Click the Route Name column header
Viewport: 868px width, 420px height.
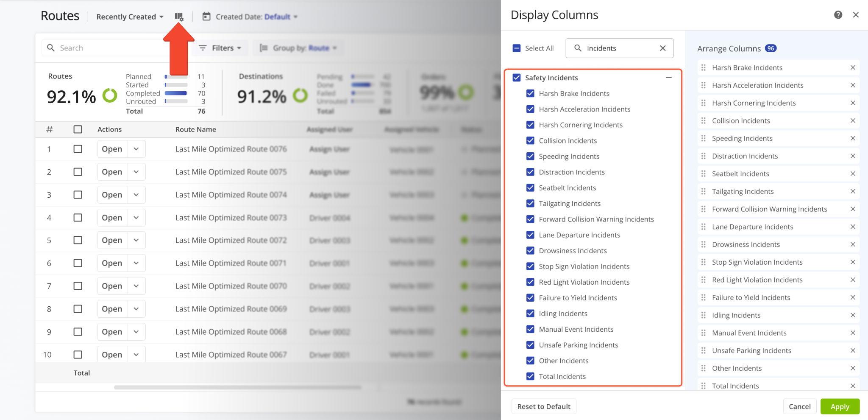[x=196, y=129]
